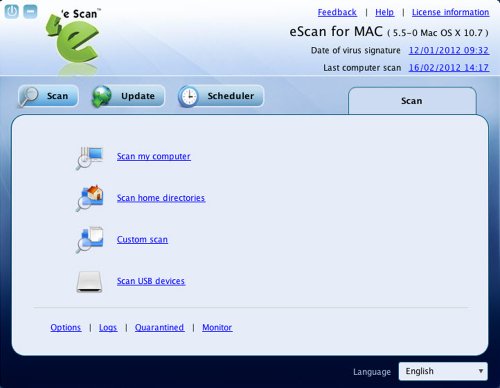Click the folder icon for Custom scan

tap(89, 240)
